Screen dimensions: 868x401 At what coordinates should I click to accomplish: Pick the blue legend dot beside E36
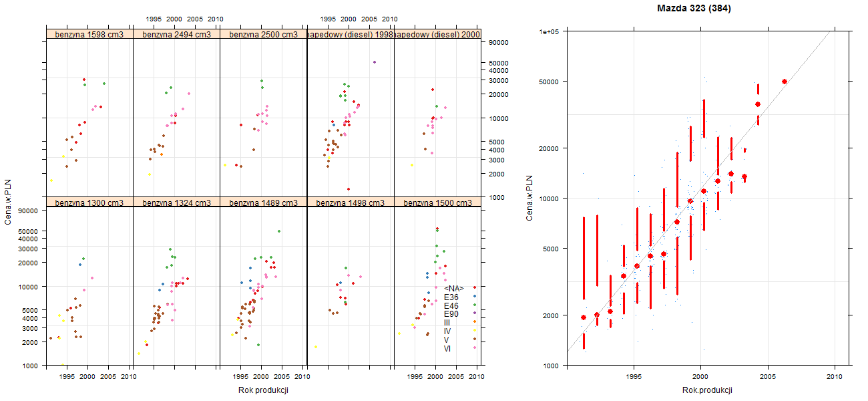pyautogui.click(x=475, y=297)
